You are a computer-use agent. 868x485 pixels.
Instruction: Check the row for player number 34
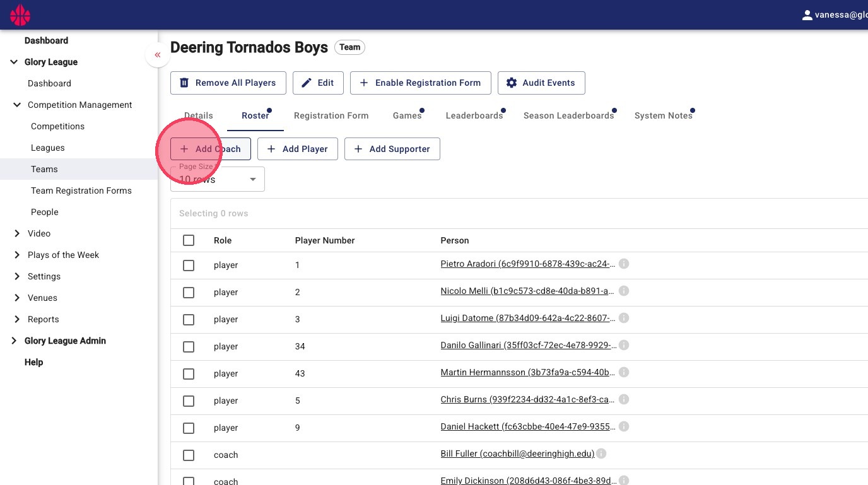pyautogui.click(x=189, y=347)
